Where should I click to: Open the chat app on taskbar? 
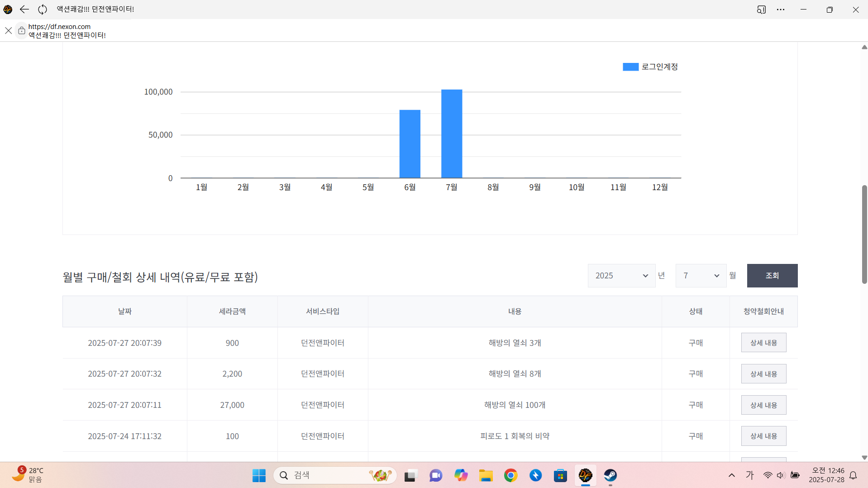coord(435,475)
